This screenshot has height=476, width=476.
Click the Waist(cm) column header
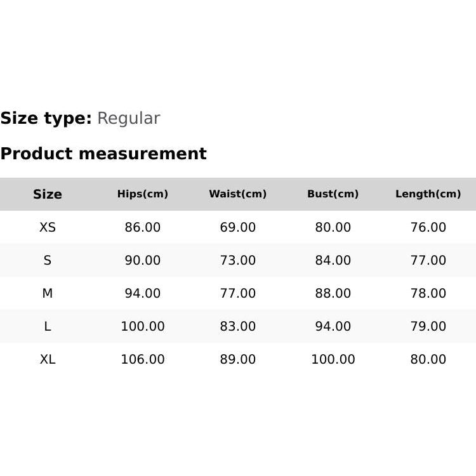(x=238, y=194)
